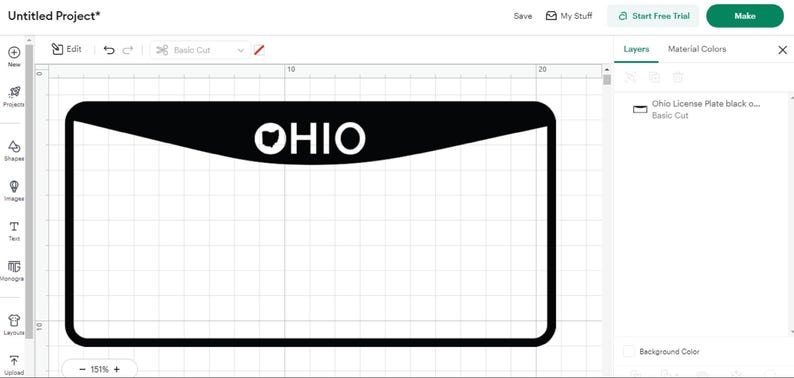Click the 151% zoom level
The height and width of the screenshot is (378, 794).
pos(99,369)
